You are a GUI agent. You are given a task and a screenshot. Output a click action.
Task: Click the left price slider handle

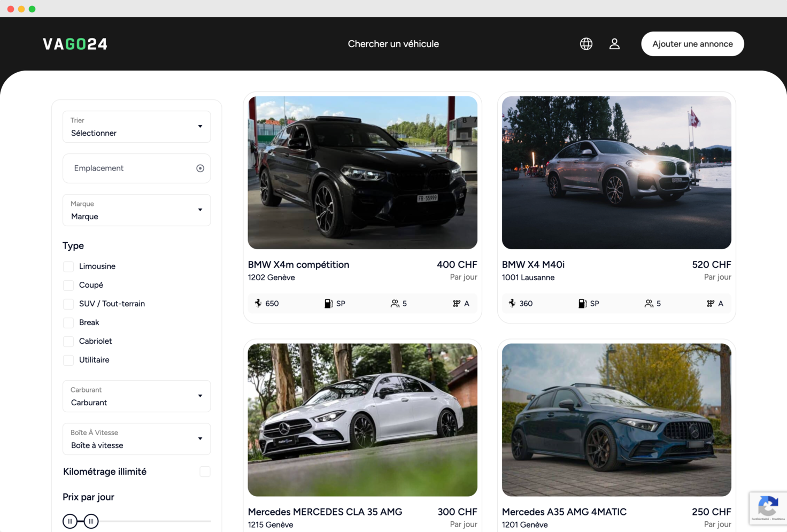point(70,521)
